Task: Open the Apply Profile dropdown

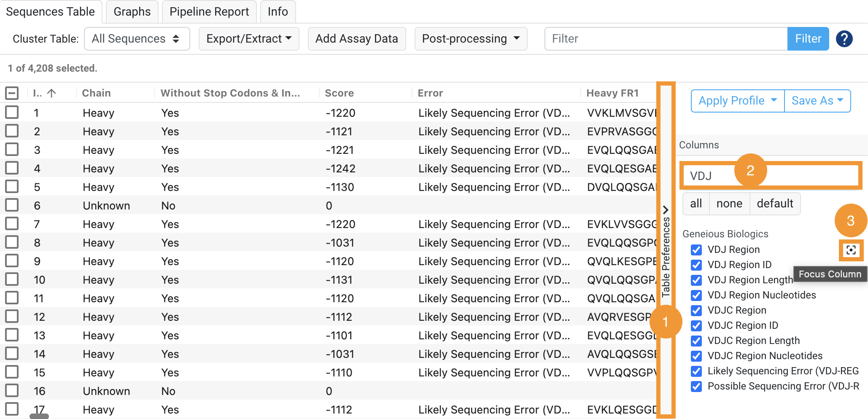Action: (x=737, y=101)
